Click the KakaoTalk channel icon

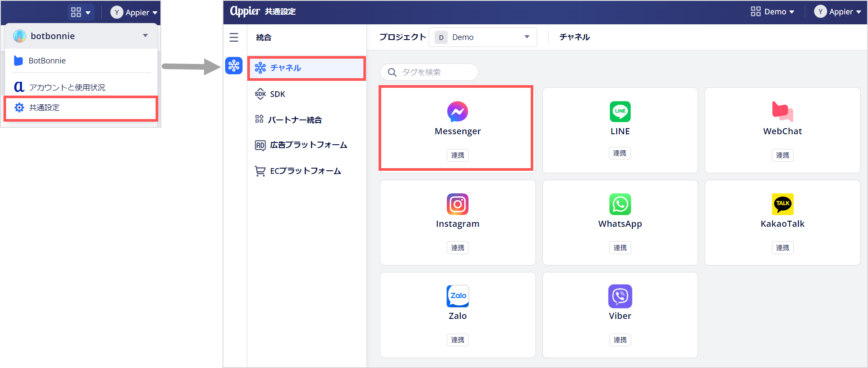782,204
